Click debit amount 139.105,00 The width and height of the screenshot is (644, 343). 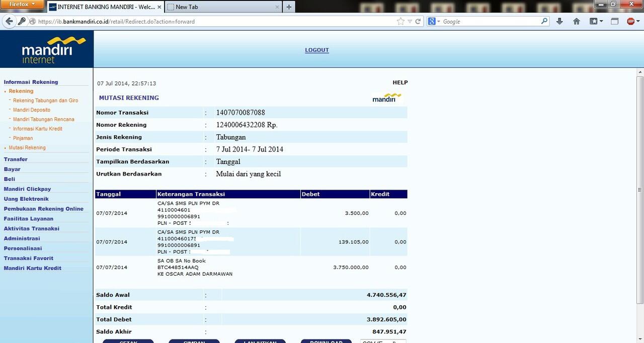coord(354,242)
